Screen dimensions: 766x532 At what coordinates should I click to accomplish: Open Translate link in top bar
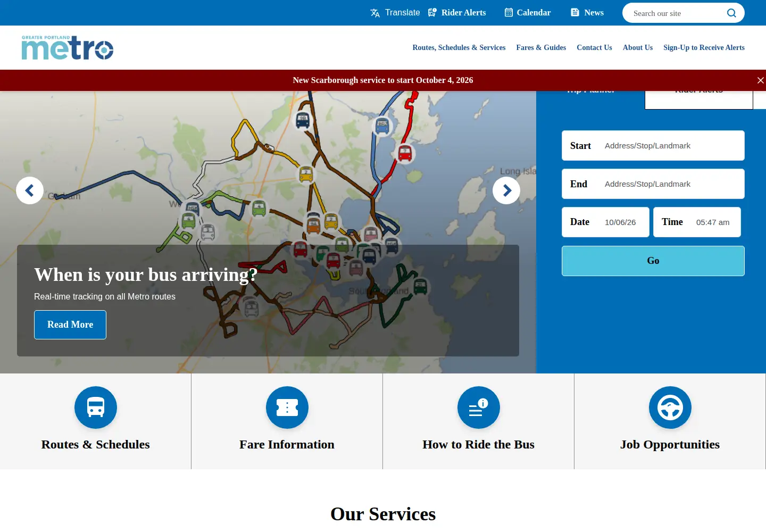coord(402,12)
